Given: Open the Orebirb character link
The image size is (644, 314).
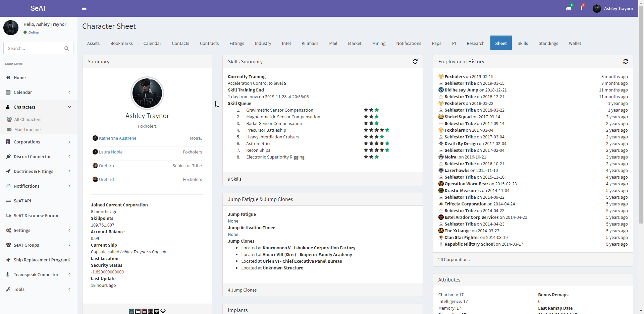Looking at the screenshot, I should pos(106,166).
